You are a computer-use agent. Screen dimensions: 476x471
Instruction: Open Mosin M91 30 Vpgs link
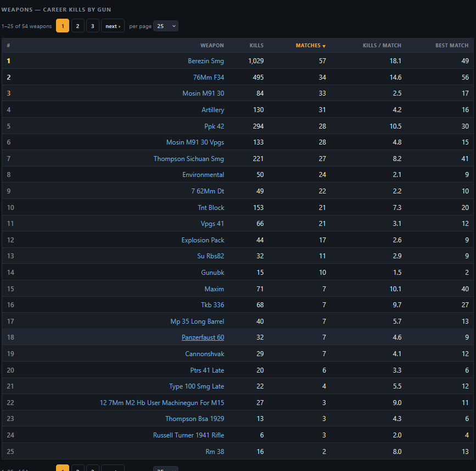[195, 142]
